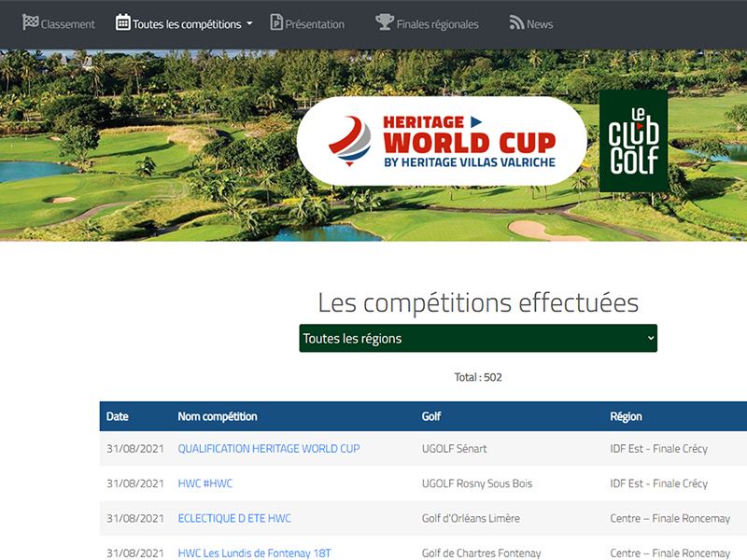Click the Heritage World Cup logo
Image resolution: width=747 pixels, height=560 pixels.
[x=442, y=141]
